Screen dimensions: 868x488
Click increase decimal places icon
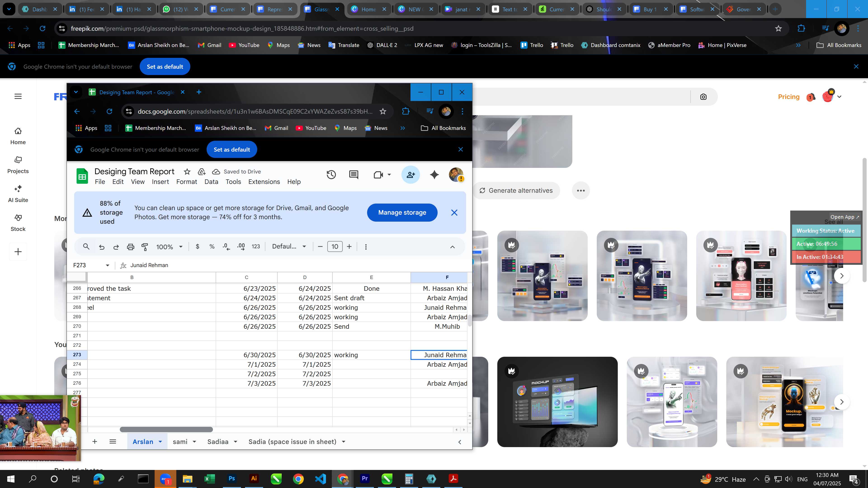(x=241, y=246)
